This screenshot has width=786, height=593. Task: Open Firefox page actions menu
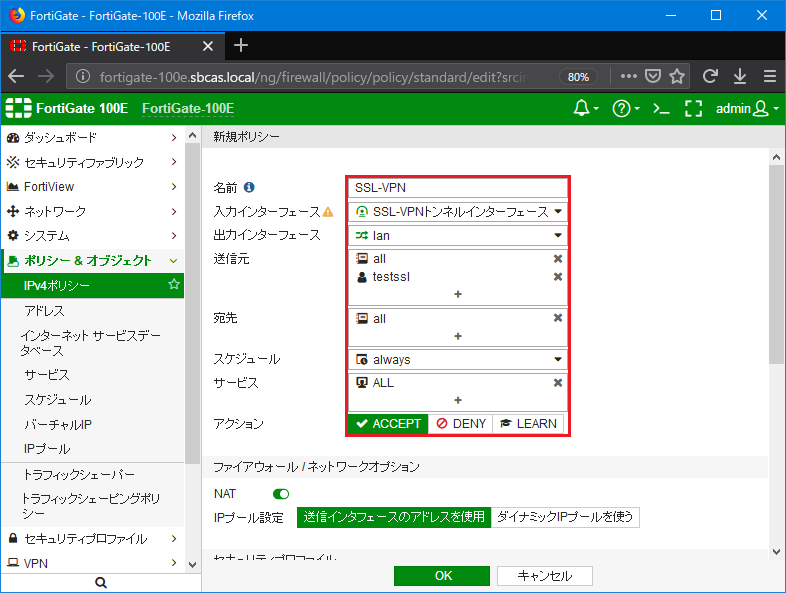[629, 77]
